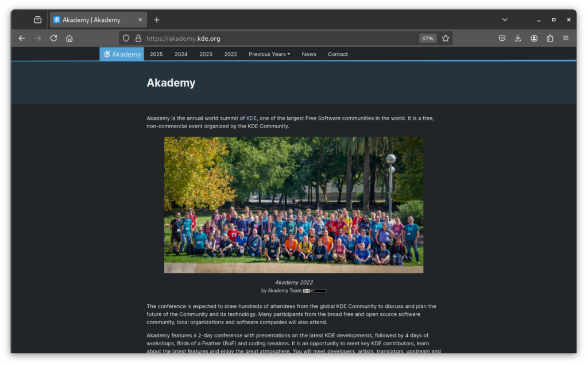The image size is (588, 366).
Task: Open the News navigation menu item
Action: [309, 54]
